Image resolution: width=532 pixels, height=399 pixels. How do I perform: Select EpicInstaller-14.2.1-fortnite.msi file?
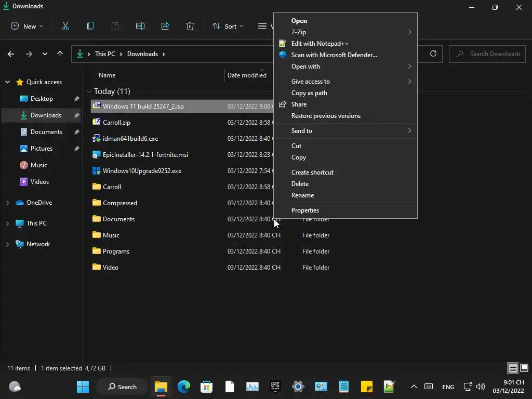click(x=145, y=155)
